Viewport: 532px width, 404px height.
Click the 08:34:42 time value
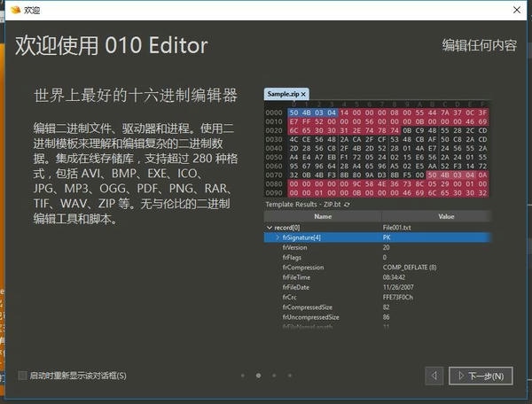click(x=394, y=277)
